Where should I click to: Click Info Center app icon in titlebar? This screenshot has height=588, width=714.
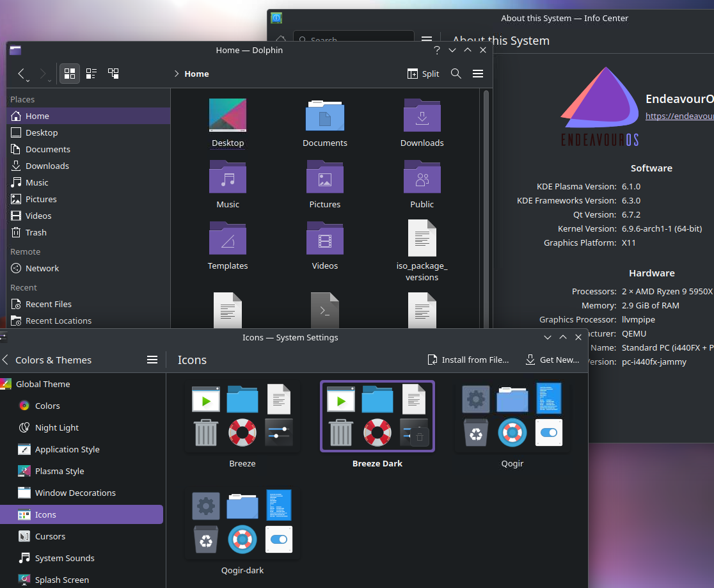tap(276, 18)
